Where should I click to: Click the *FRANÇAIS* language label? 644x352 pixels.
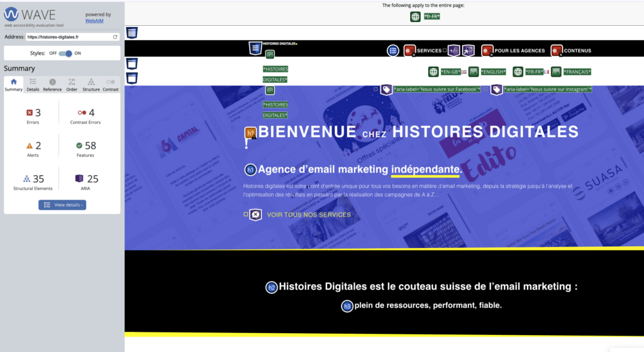[x=577, y=72]
